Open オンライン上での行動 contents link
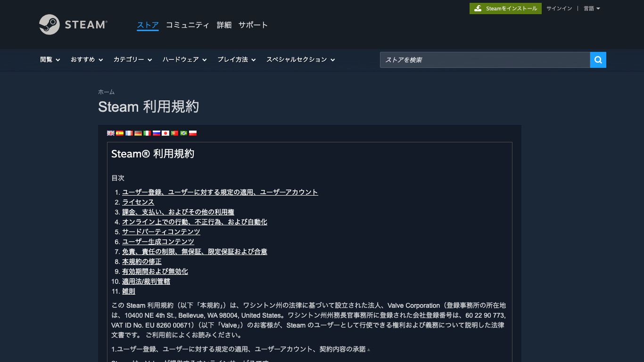Image resolution: width=644 pixels, height=362 pixels. [195, 222]
